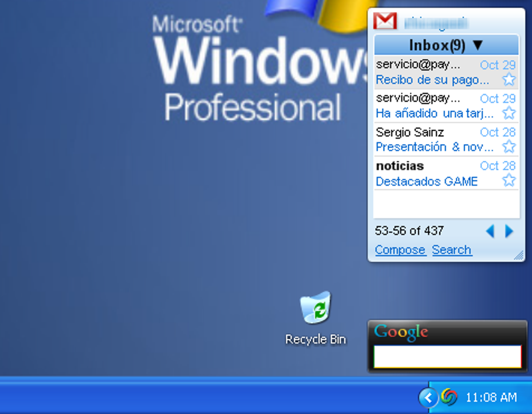Click the Gmail gadget resize grip

[519, 255]
